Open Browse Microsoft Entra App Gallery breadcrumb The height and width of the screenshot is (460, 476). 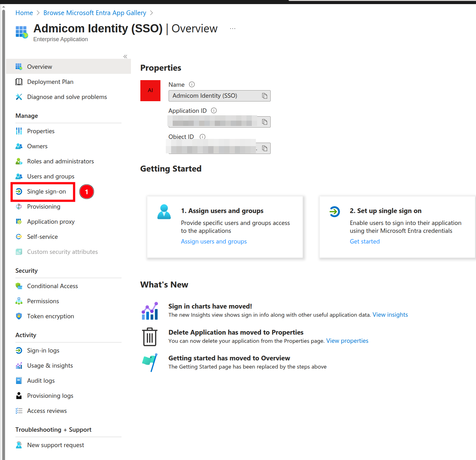[95, 13]
